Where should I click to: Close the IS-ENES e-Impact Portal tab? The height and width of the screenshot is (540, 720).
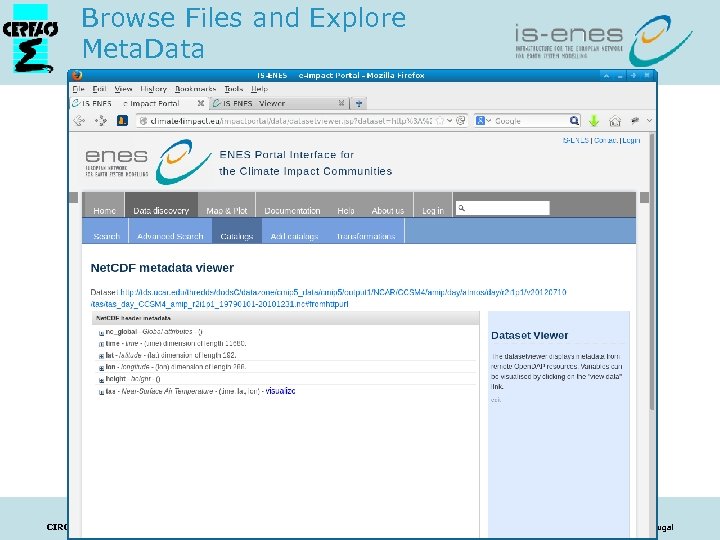coord(201,103)
